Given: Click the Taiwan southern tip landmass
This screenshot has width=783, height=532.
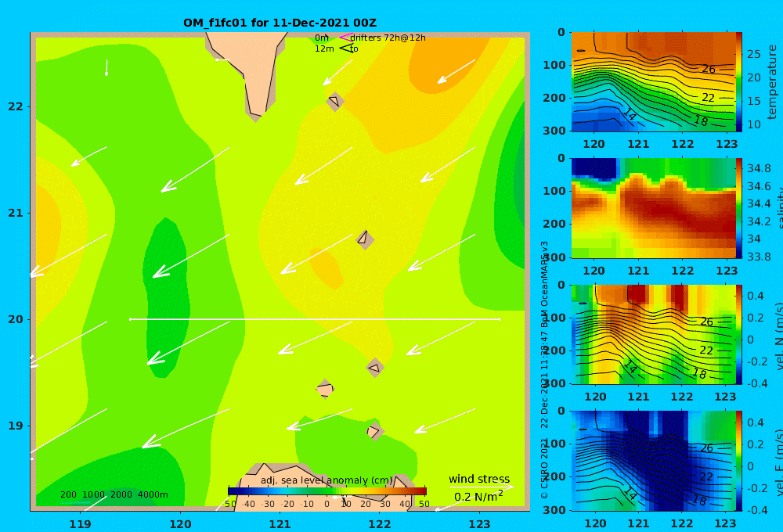Looking at the screenshot, I should click(x=252, y=75).
